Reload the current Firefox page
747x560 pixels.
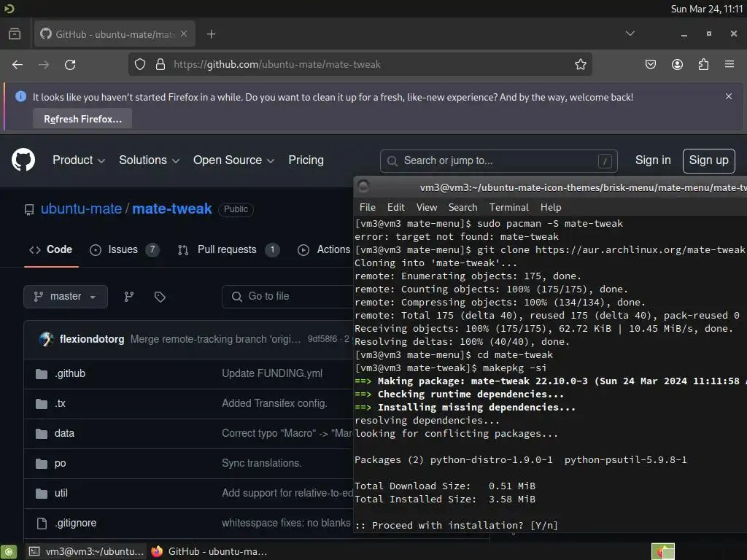tap(70, 65)
